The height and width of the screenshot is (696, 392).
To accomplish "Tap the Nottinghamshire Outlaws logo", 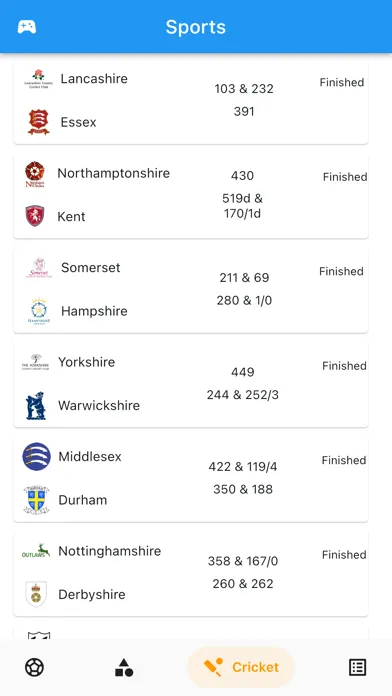I will tap(36, 551).
